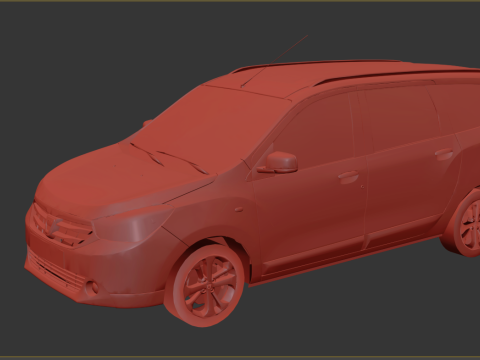Click the rear door handle
480x360 pixels.
(444, 153)
